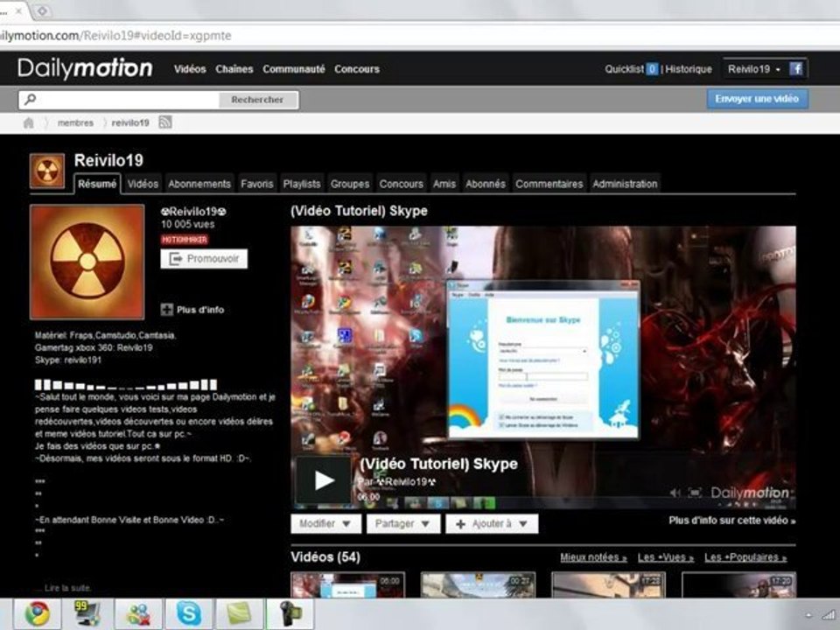Screen dimensions: 840x630
Task: Switch to the Abonnés tab
Action: (486, 184)
